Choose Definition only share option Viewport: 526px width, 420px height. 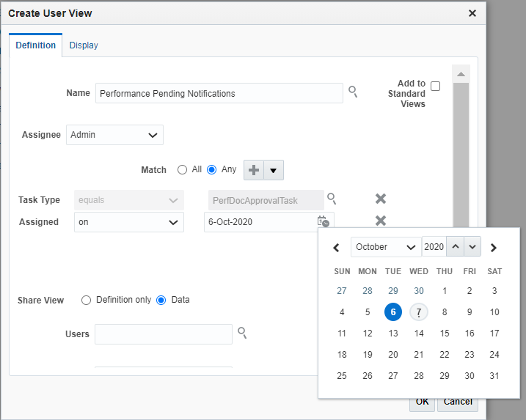(87, 300)
